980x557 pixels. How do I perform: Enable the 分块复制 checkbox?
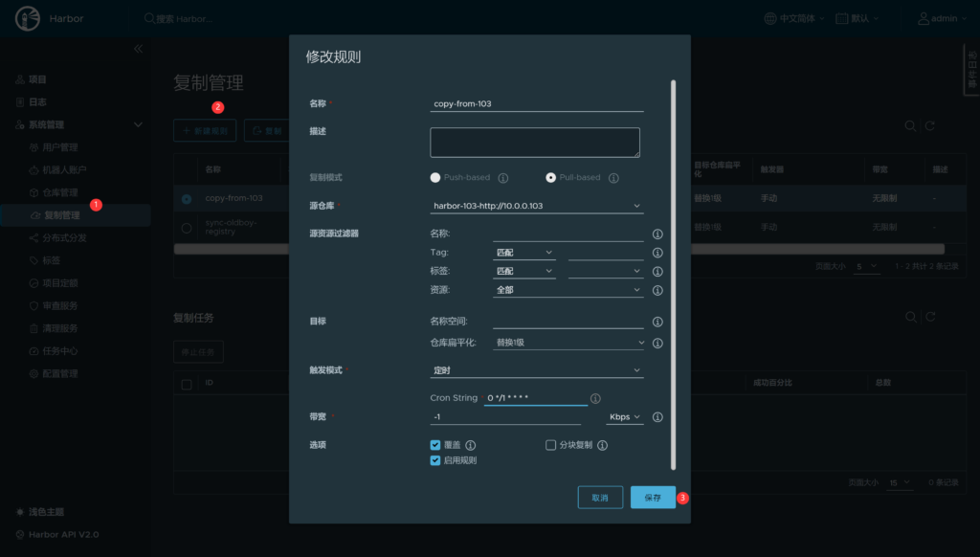click(x=550, y=445)
